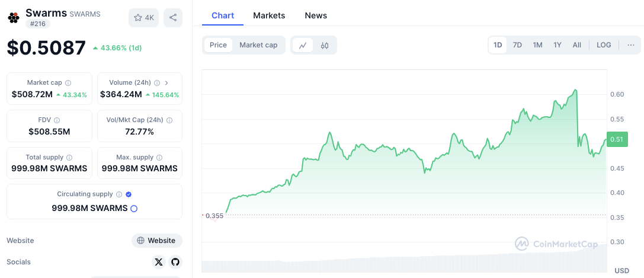
Task: Select the Price chart view
Action: pos(218,45)
